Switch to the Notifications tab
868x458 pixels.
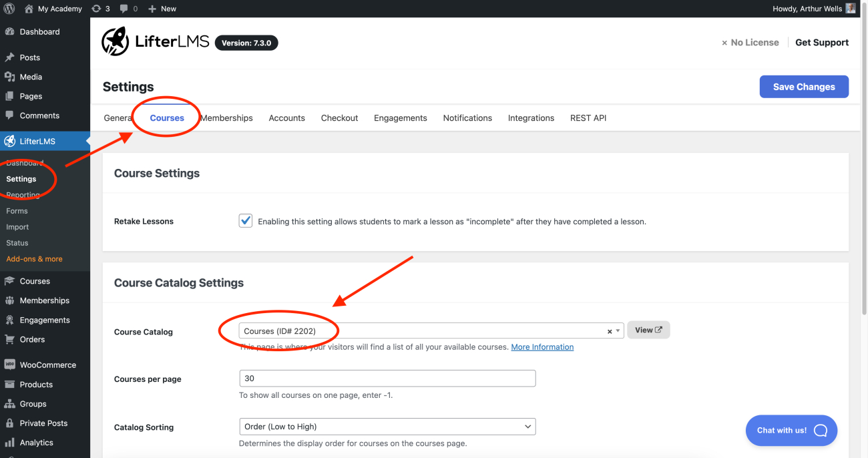(x=467, y=118)
